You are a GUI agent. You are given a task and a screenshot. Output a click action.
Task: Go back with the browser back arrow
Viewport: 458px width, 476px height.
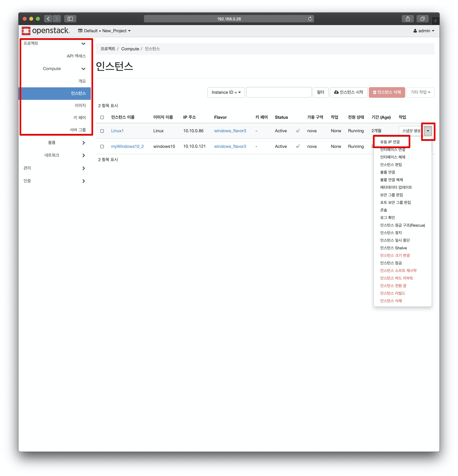pyautogui.click(x=48, y=19)
